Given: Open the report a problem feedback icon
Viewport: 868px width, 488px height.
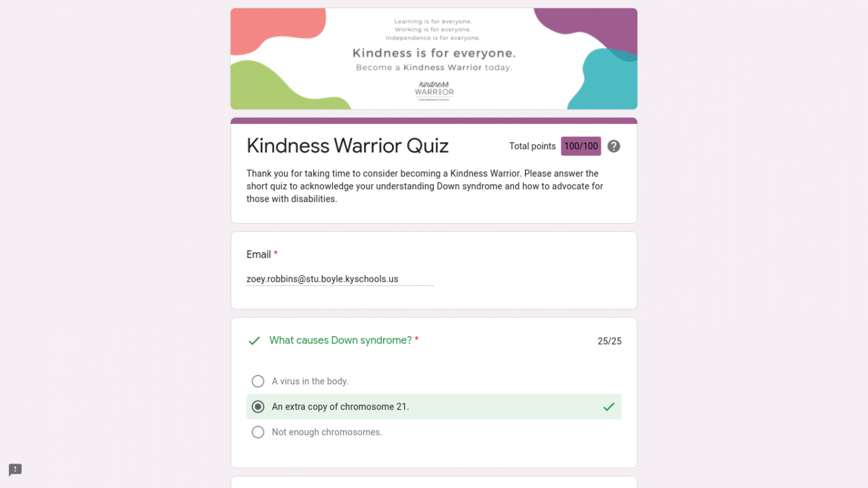Looking at the screenshot, I should pos(15,470).
